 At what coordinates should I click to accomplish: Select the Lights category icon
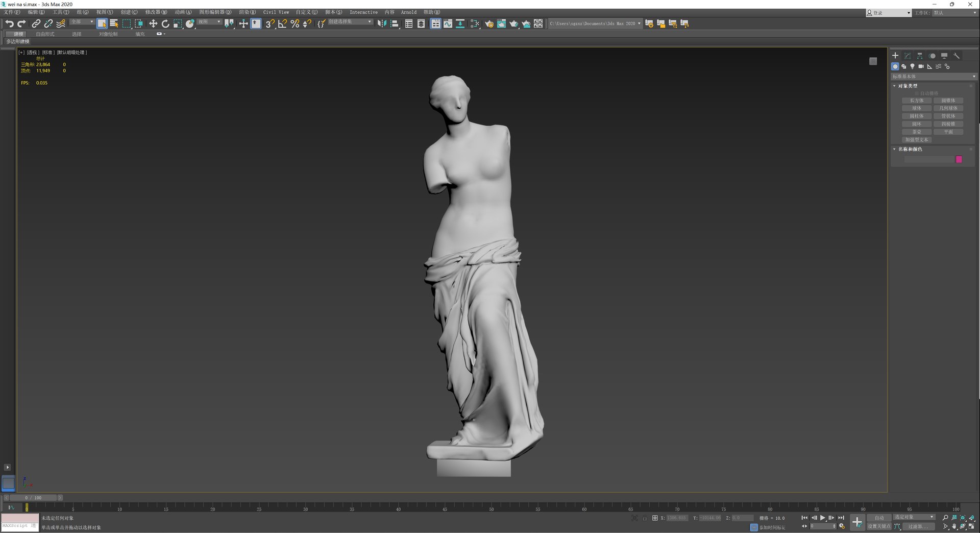coord(912,66)
